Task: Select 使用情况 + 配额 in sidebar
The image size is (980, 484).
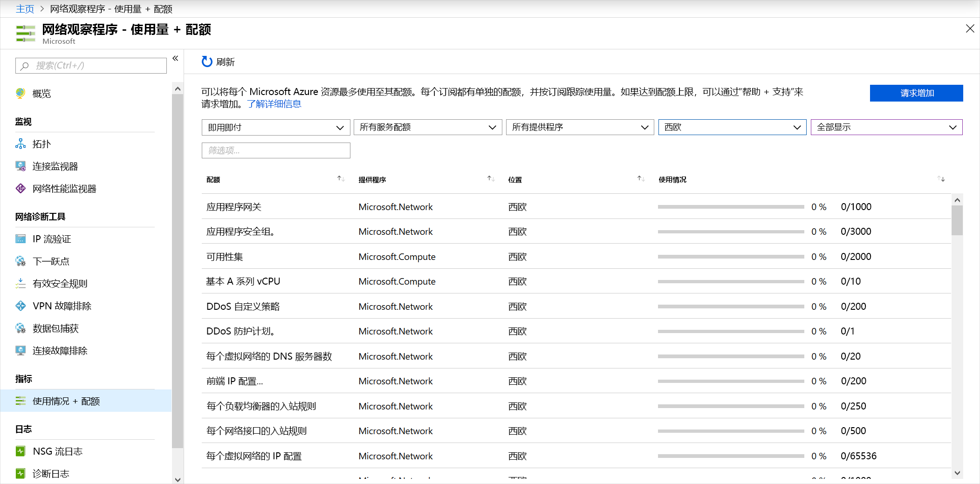Action: pyautogui.click(x=85, y=401)
